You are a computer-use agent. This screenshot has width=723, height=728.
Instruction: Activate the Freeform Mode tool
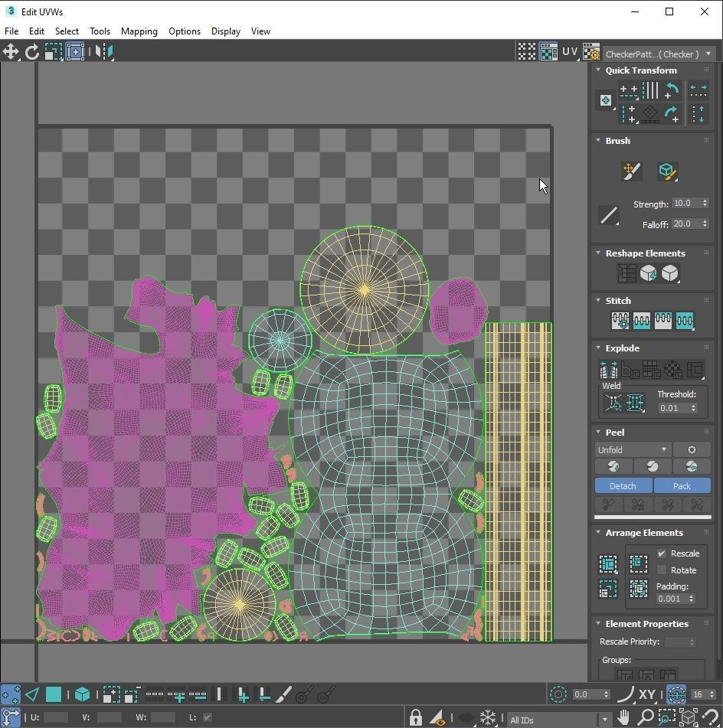point(75,51)
